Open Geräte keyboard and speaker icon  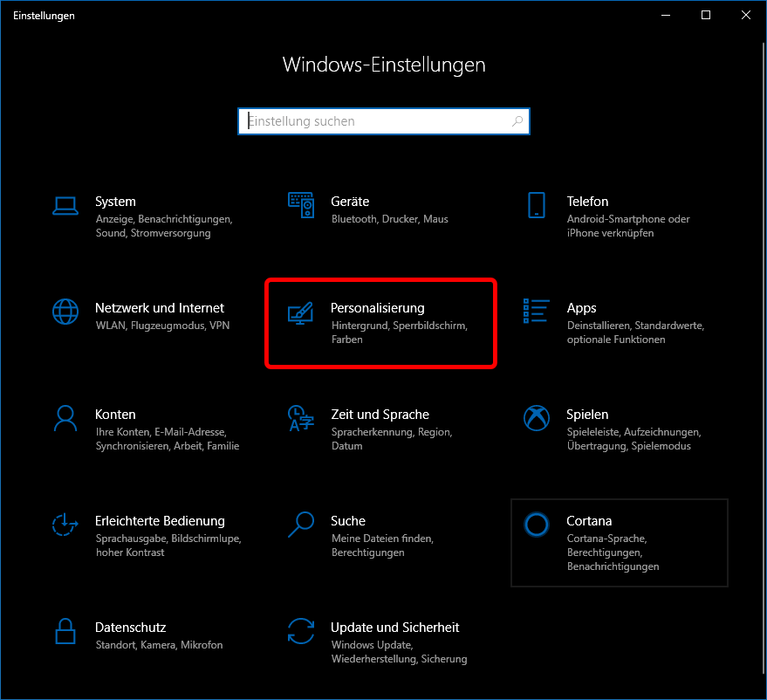[x=301, y=205]
